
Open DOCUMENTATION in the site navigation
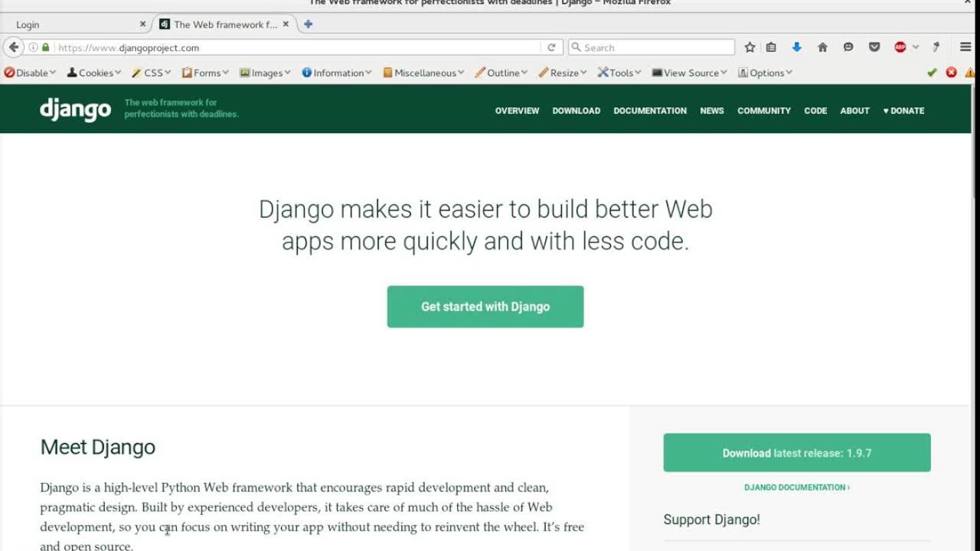[x=650, y=110]
